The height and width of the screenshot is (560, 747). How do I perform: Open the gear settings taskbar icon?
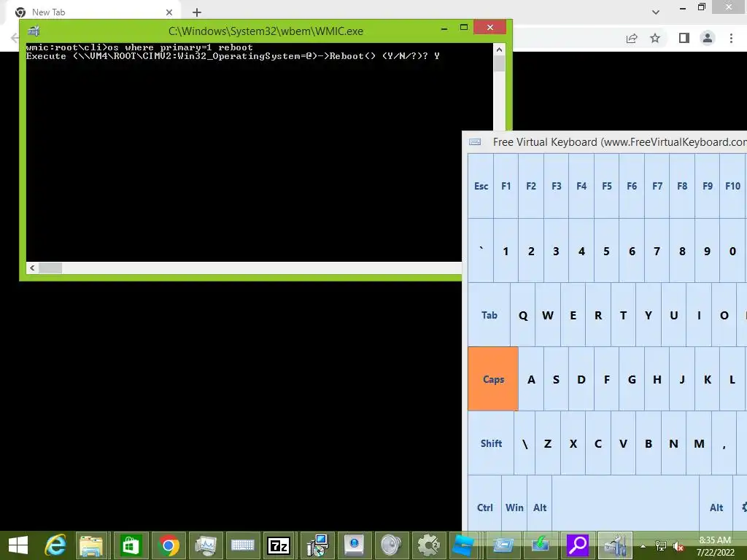click(428, 545)
